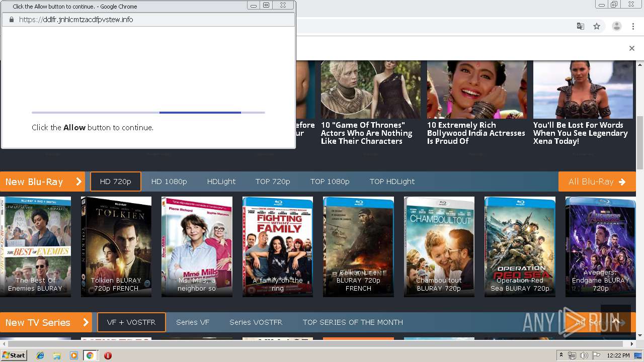Click the New TV Series heading button
The height and width of the screenshot is (362, 644).
tap(46, 322)
